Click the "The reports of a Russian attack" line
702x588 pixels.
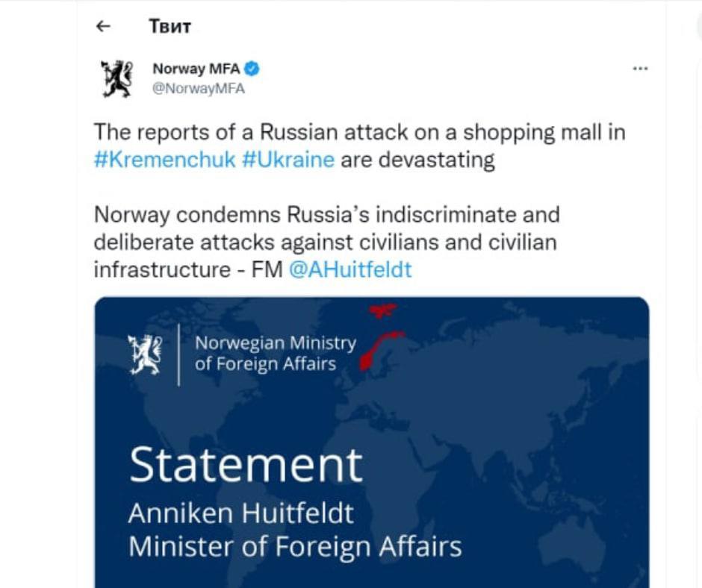coord(359,133)
